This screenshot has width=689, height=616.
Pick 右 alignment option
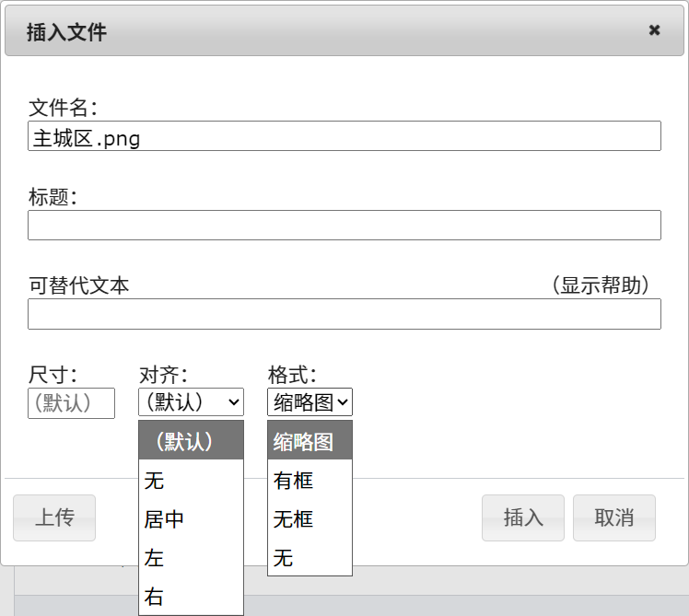point(191,597)
